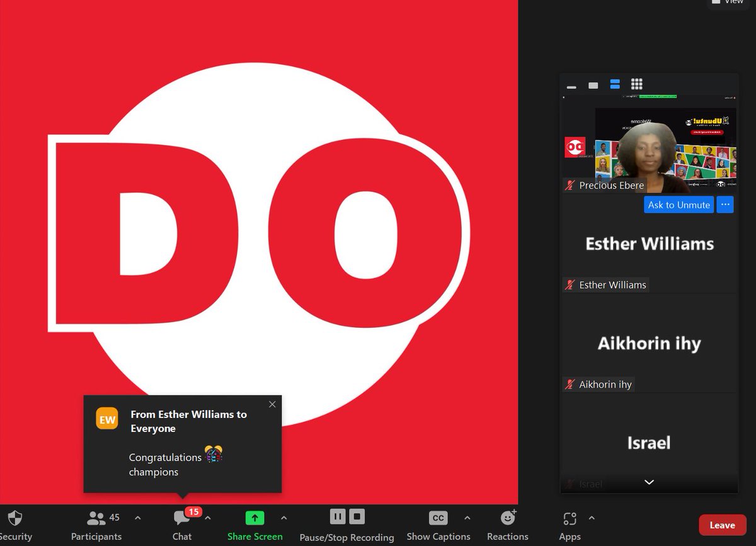Open the Participants panel

click(x=96, y=526)
